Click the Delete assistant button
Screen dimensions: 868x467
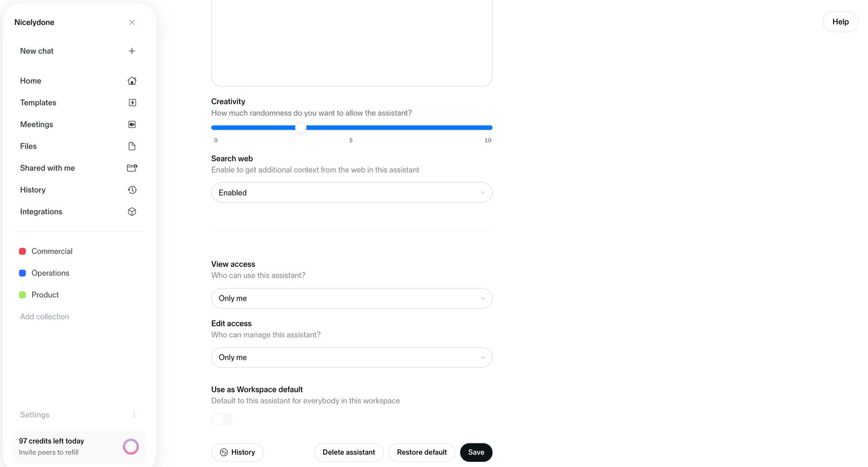(349, 452)
